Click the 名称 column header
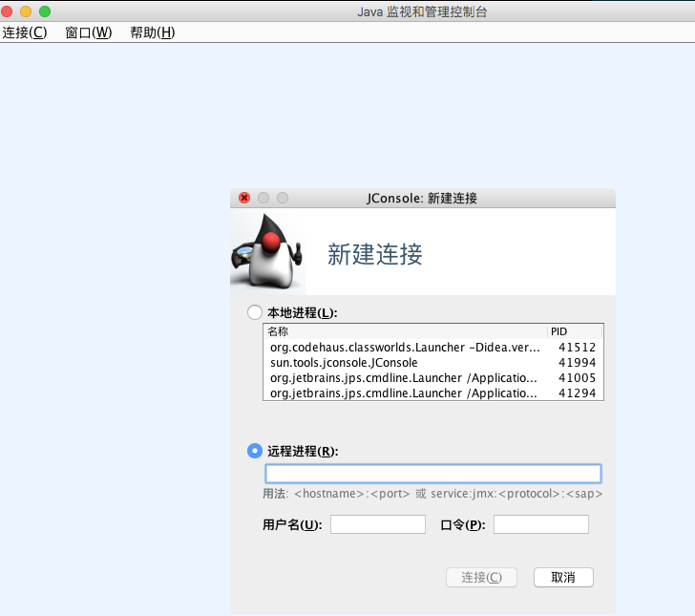Screen dimensions: 695x616 coord(406,331)
